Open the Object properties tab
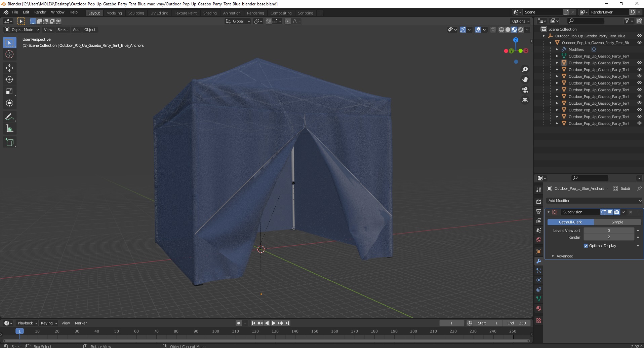Screen dimensions: 644x348 (539, 252)
